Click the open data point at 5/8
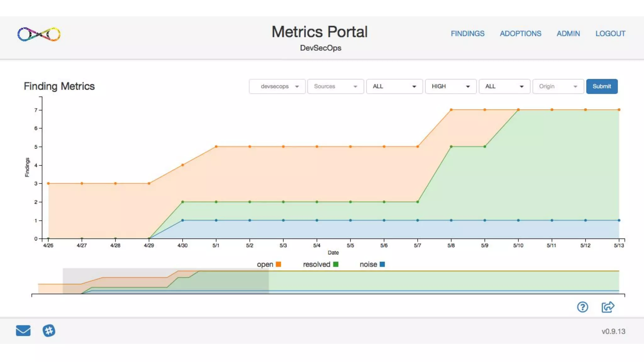This screenshot has height=362, width=644. click(x=451, y=110)
